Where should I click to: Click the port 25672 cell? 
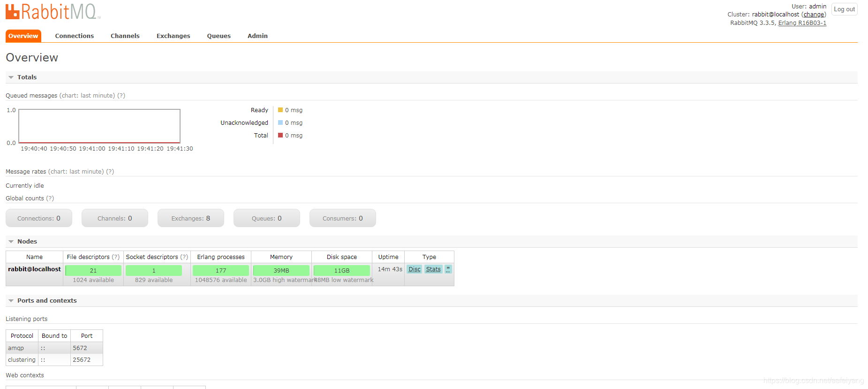[87, 360]
